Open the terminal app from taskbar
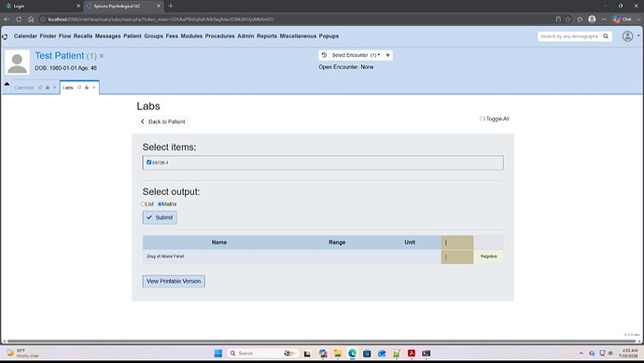The height and width of the screenshot is (363, 644). point(427,353)
